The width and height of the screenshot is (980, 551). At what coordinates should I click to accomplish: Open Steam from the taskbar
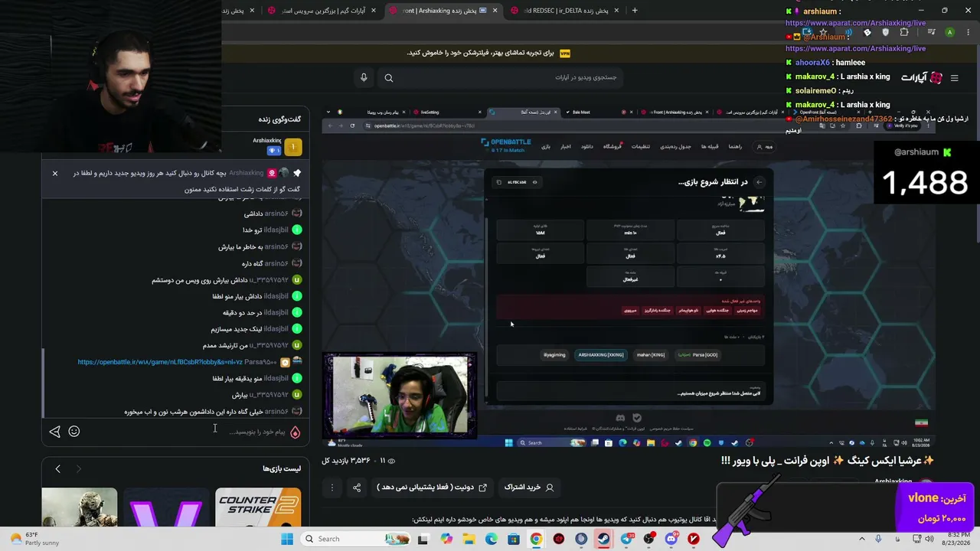click(x=603, y=539)
